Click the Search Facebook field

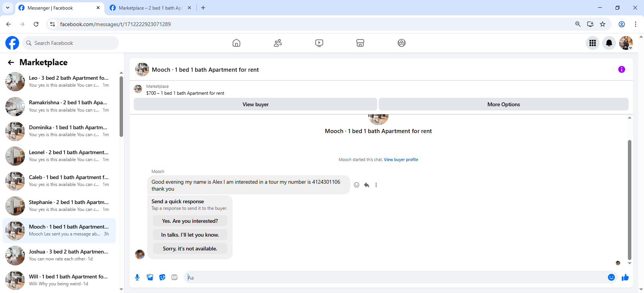pyautogui.click(x=71, y=43)
